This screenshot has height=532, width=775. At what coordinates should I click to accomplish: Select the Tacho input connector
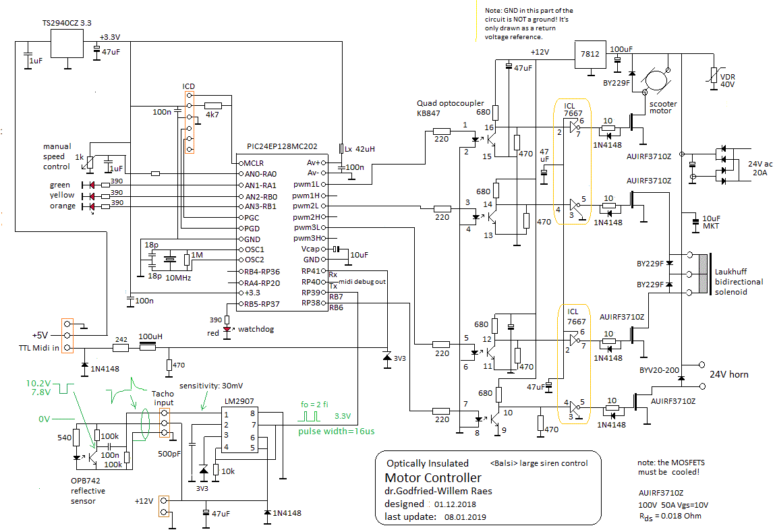(x=163, y=423)
